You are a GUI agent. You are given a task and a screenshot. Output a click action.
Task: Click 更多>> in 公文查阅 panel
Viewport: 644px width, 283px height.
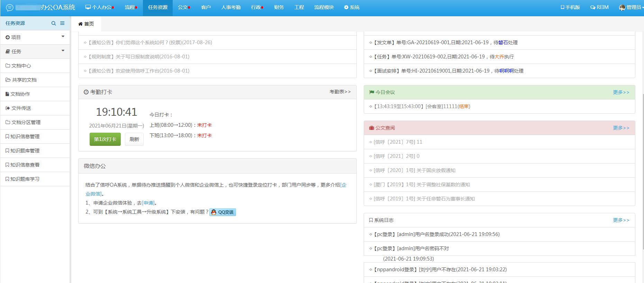tap(621, 128)
